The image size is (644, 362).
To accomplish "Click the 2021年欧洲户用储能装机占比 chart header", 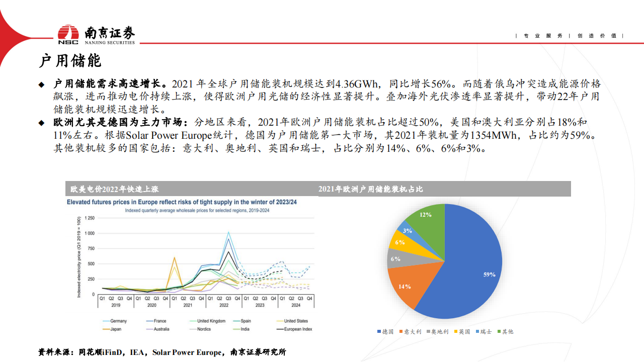I will coord(370,189).
